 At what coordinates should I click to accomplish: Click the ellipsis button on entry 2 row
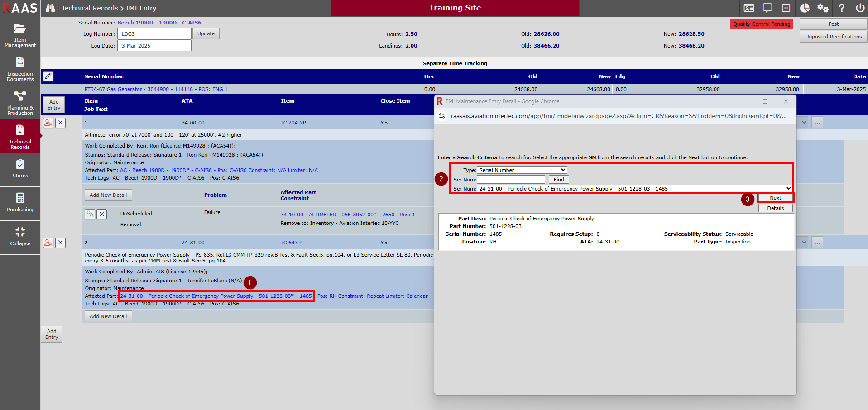(817, 243)
